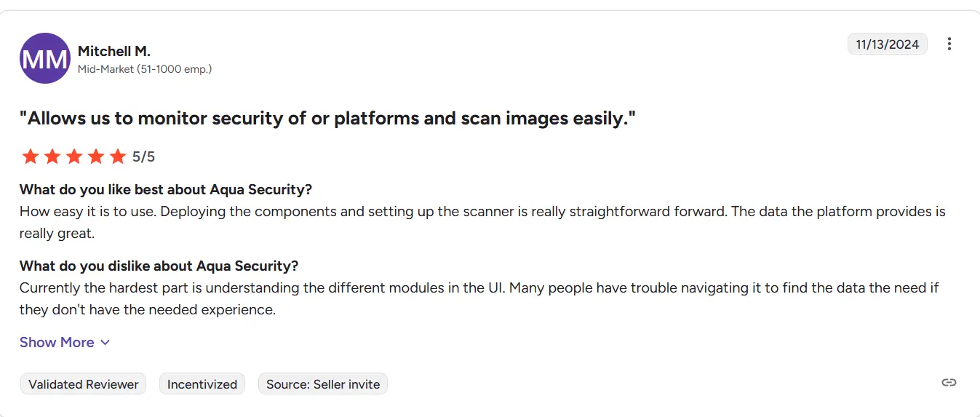Click the Mid-Market (51-1000 emp.) label
980x417 pixels.
click(x=145, y=69)
